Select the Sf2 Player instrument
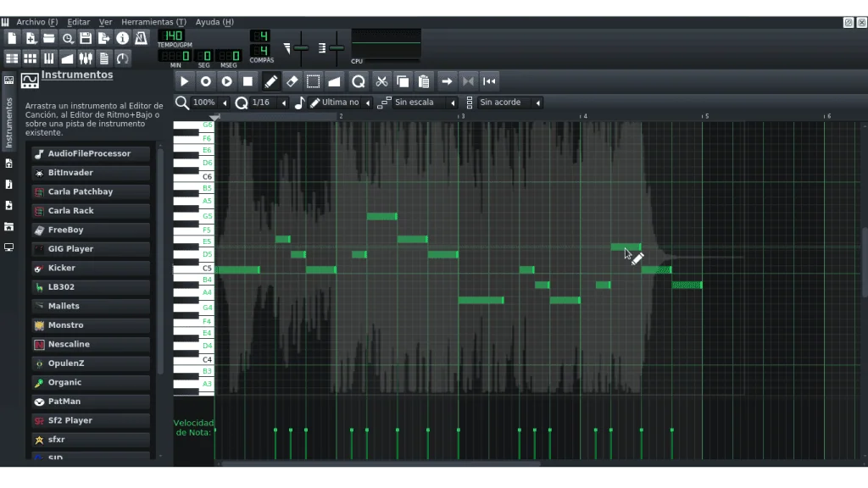The width and height of the screenshot is (868, 488). pyautogui.click(x=91, y=420)
